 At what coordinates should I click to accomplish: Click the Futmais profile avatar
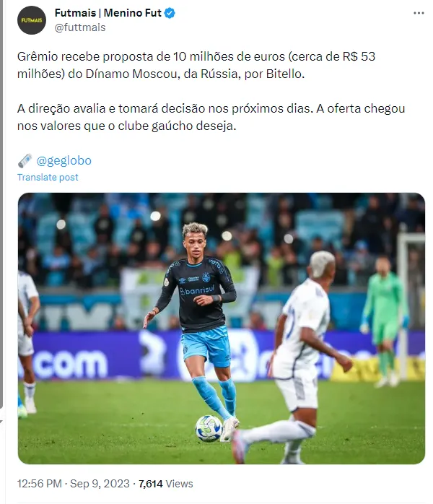pyautogui.click(x=32, y=20)
